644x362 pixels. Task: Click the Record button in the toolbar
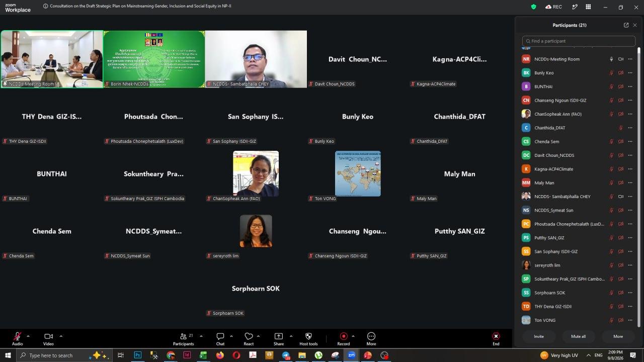(344, 339)
